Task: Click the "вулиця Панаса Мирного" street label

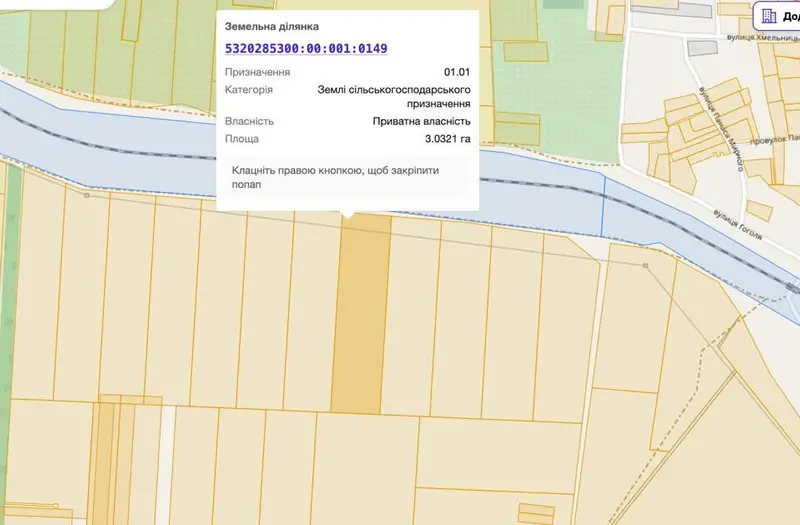Action: click(x=721, y=129)
